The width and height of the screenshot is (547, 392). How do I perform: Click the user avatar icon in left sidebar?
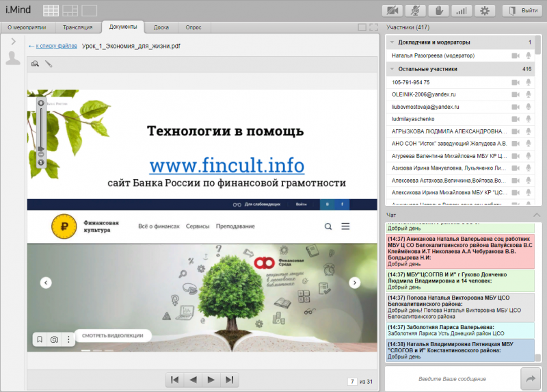[13, 58]
